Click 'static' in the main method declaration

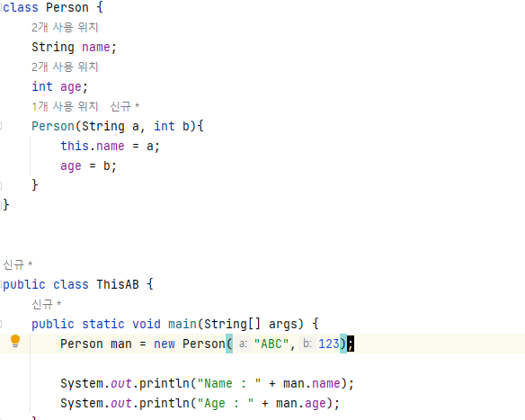pyautogui.click(x=103, y=324)
